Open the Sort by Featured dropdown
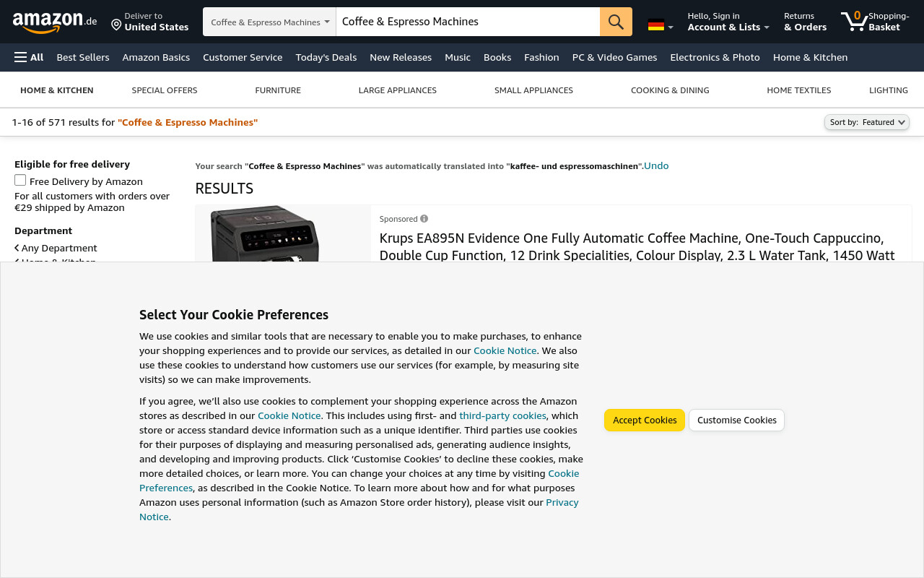 point(867,122)
